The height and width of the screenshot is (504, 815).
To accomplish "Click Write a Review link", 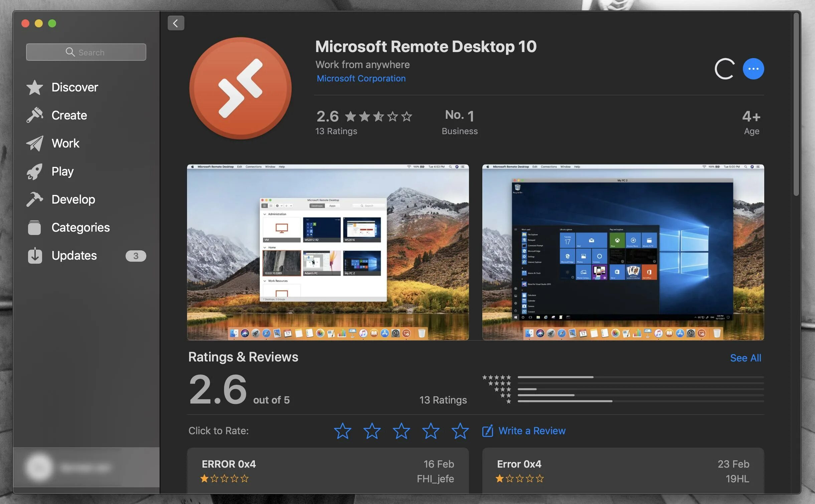I will pos(532,431).
